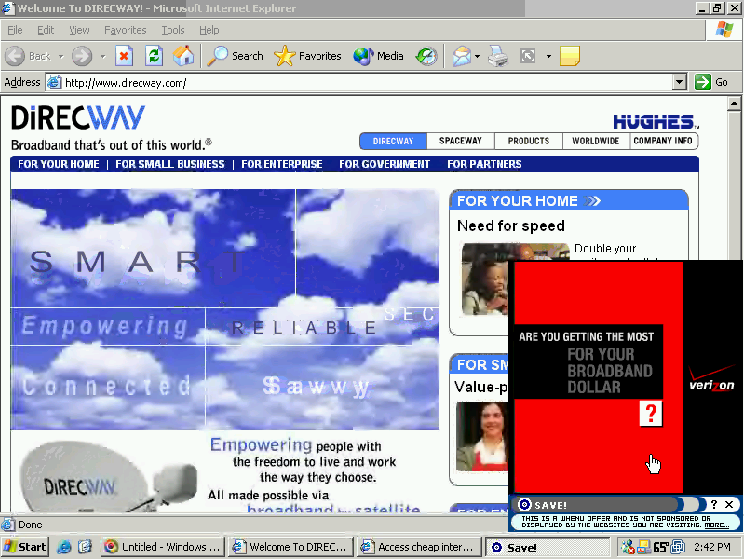
Task: Click the popup question mark help icon
Action: tap(714, 504)
